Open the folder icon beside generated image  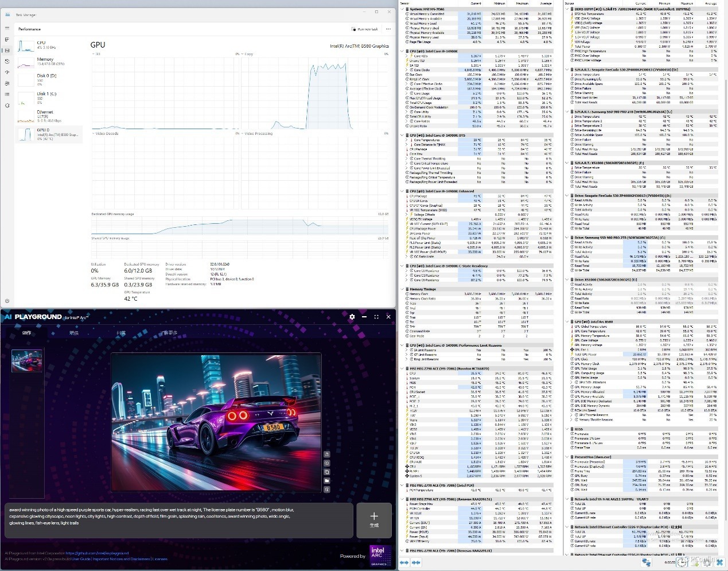click(327, 481)
